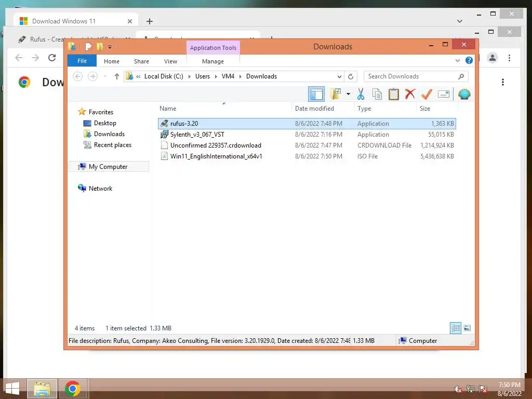Click the orange checkmark properties icon
The width and height of the screenshot is (532, 399).
point(427,94)
